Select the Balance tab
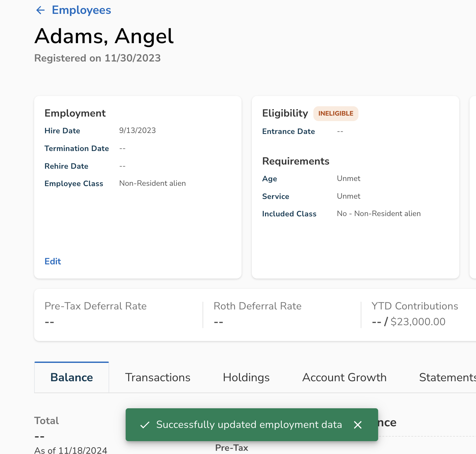Image resolution: width=476 pixels, height=454 pixels. tap(71, 377)
